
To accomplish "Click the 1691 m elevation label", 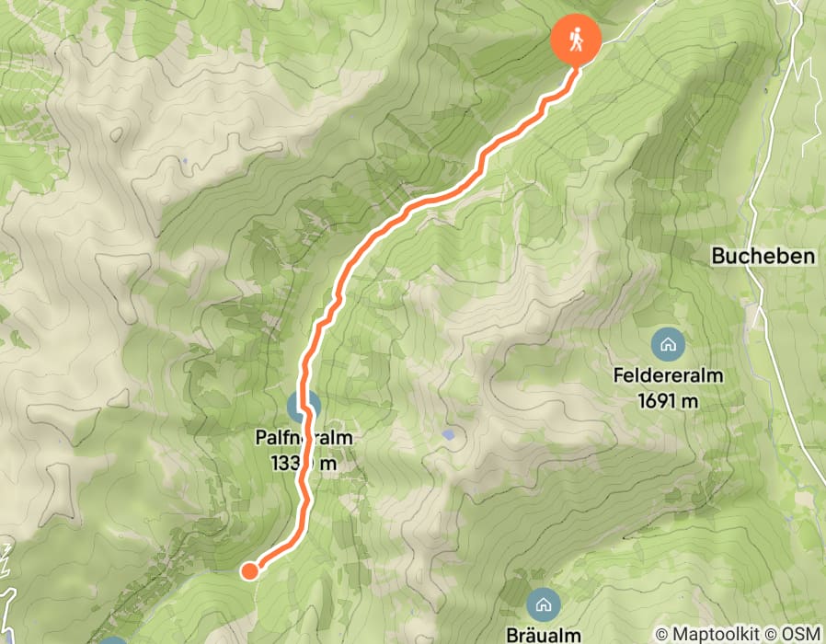I will (668, 401).
